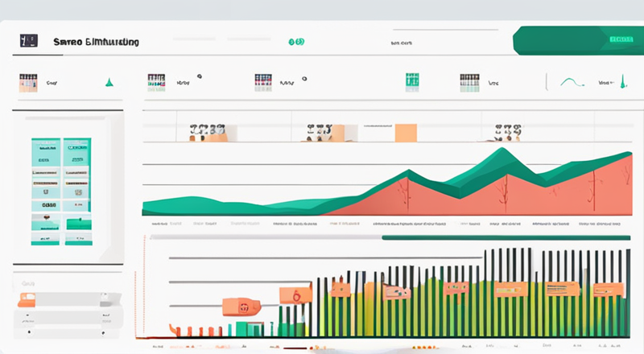Open the grid icon with green bottom rows
Image resolution: width=644 pixels, height=354 pixels.
point(469,83)
